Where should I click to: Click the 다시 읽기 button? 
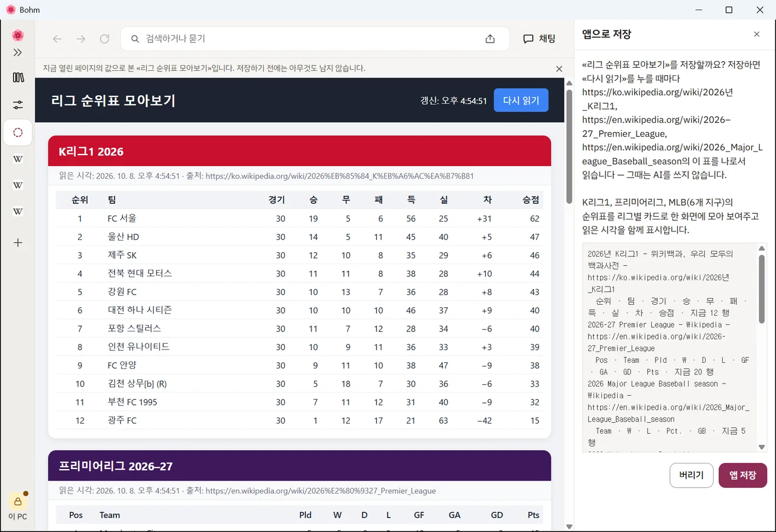(x=521, y=101)
